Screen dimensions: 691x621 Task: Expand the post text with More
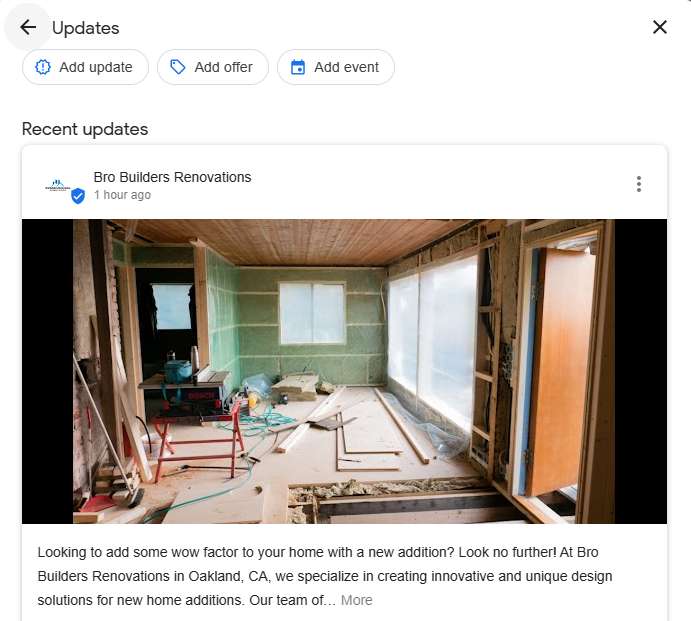[x=357, y=600]
